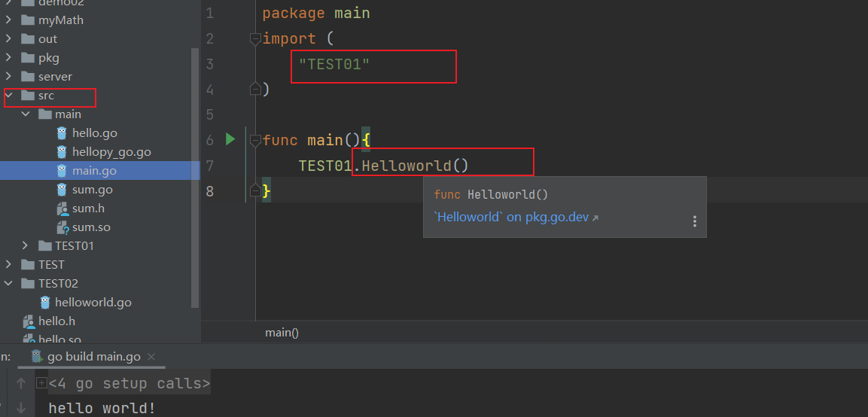Click gopher icon on go build tab
This screenshot has height=417, width=868.
pos(37,356)
